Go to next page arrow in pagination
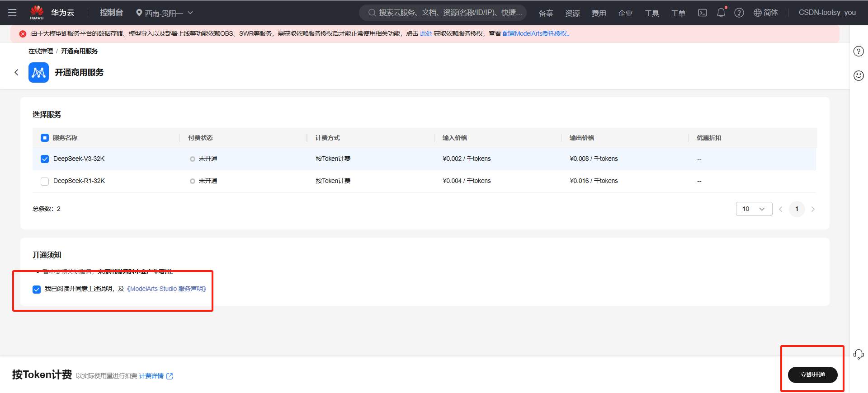This screenshot has height=393, width=868. click(x=813, y=209)
